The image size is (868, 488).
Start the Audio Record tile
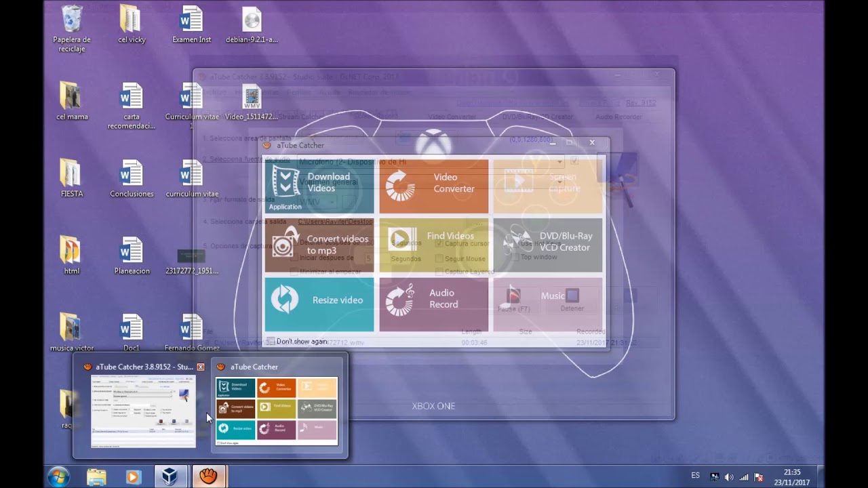pos(433,304)
